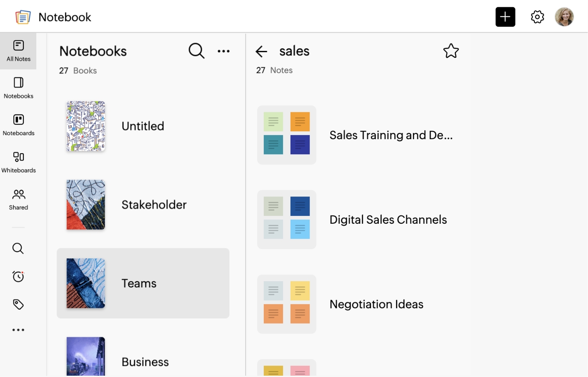588x377 pixels.
Task: Open reminders alarm clock icon
Action: pyautogui.click(x=18, y=276)
